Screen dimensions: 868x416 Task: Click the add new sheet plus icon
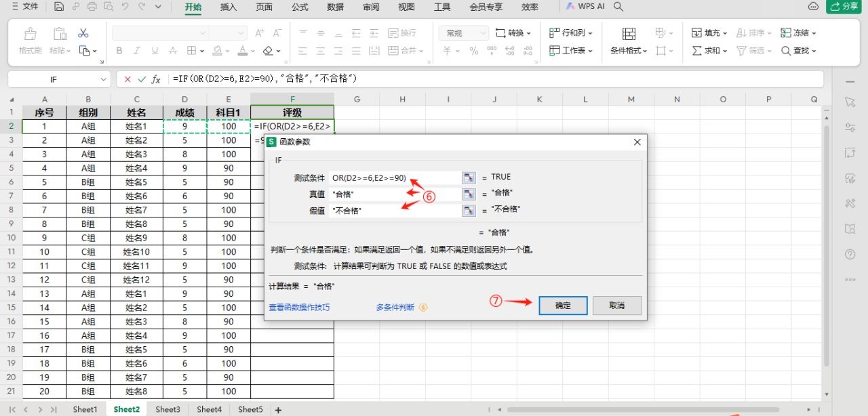[x=278, y=410]
